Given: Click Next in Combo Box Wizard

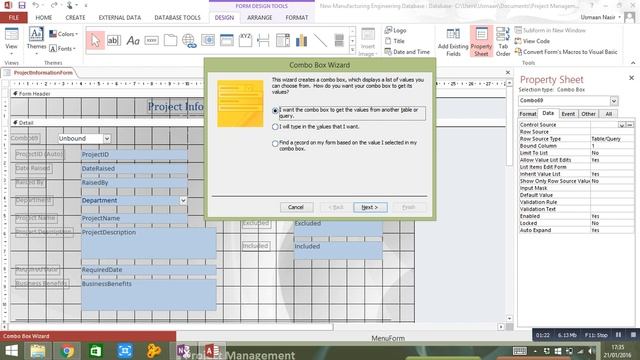Looking at the screenshot, I should (370, 207).
